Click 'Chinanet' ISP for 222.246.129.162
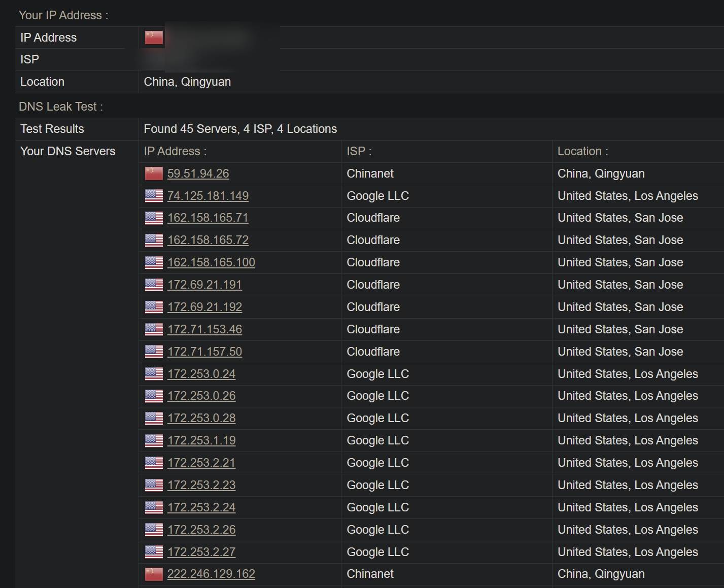 click(370, 574)
